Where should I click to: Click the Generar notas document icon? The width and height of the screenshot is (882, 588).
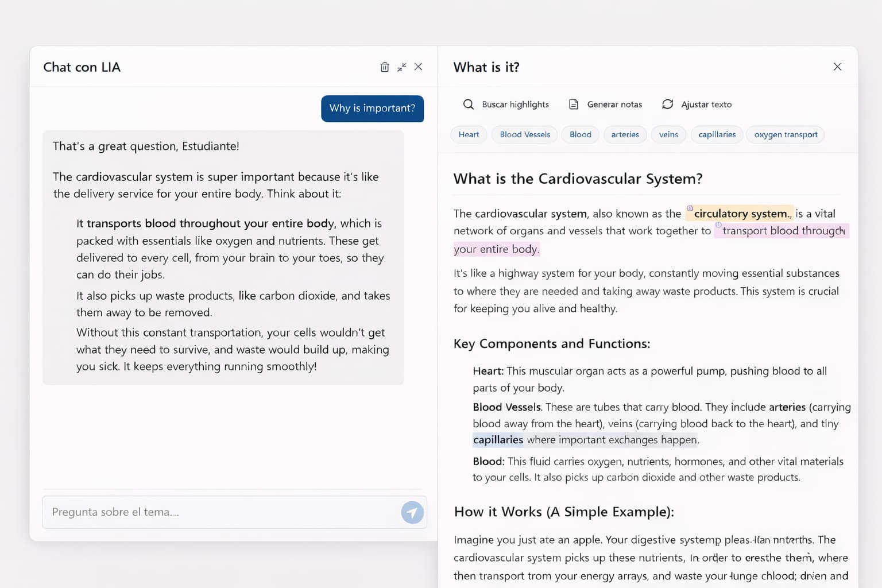[573, 104]
